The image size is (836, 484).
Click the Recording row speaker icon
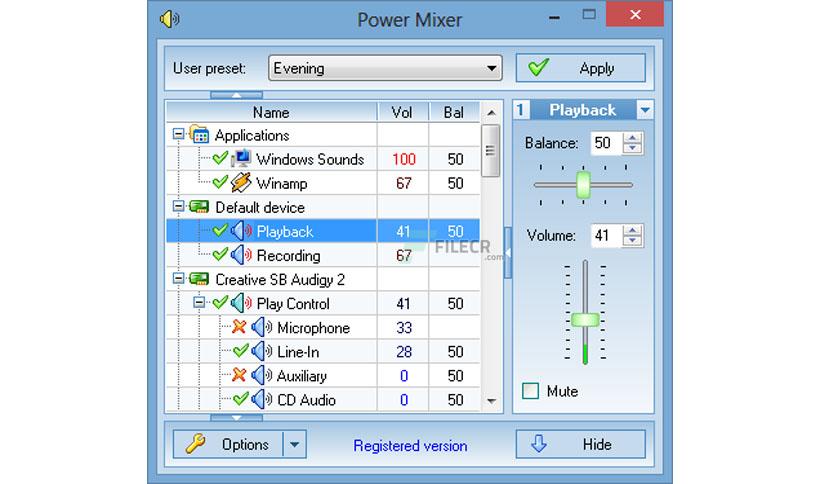click(x=241, y=255)
